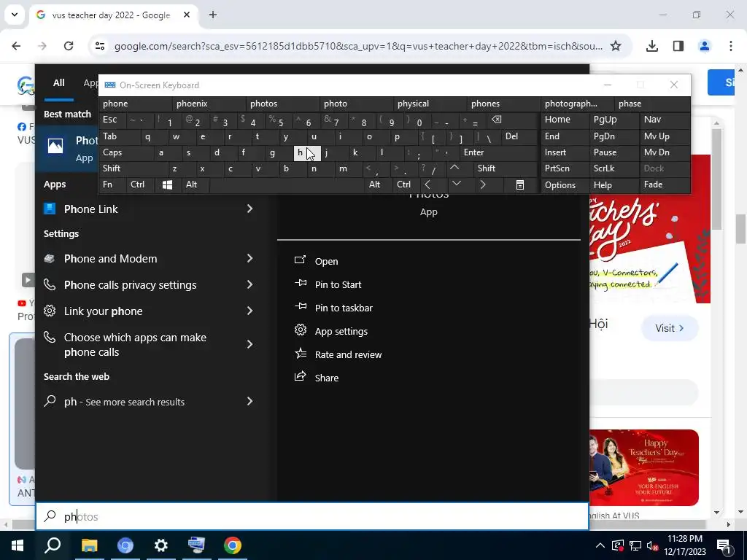Open File Explorer from taskbar

89,545
